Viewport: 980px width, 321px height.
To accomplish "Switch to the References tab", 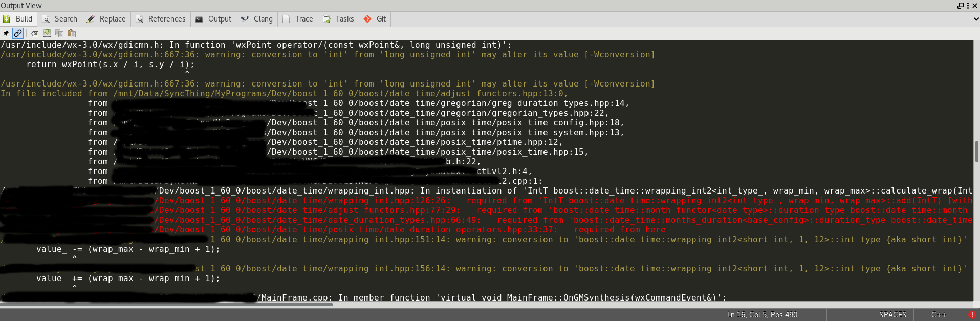I will coord(161,19).
